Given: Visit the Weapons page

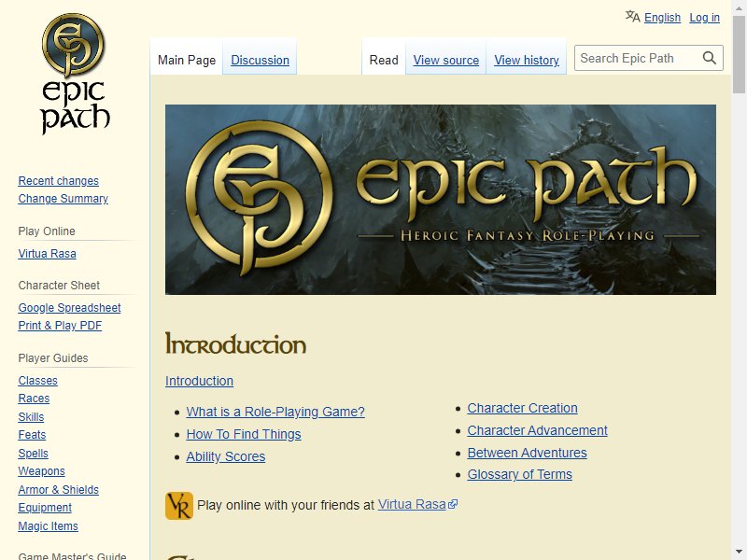Looking at the screenshot, I should 41,471.
